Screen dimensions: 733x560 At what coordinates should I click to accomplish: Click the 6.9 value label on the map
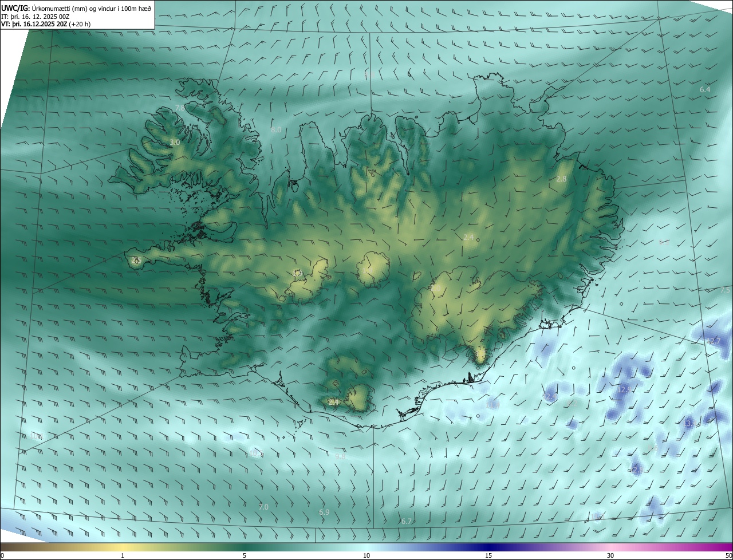(324, 512)
